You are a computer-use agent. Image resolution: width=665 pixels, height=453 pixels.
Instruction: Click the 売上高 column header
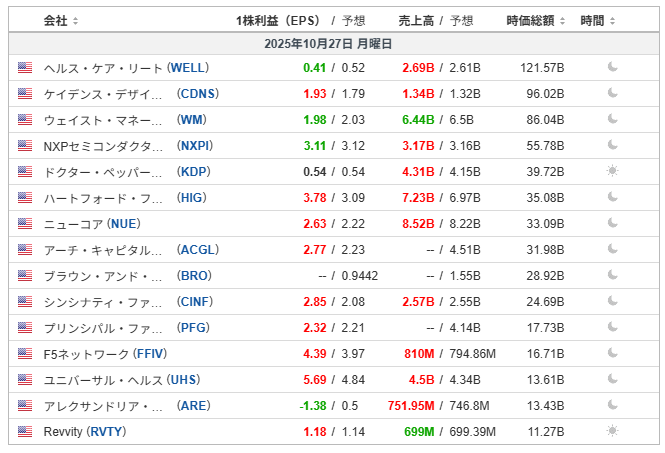[416, 20]
